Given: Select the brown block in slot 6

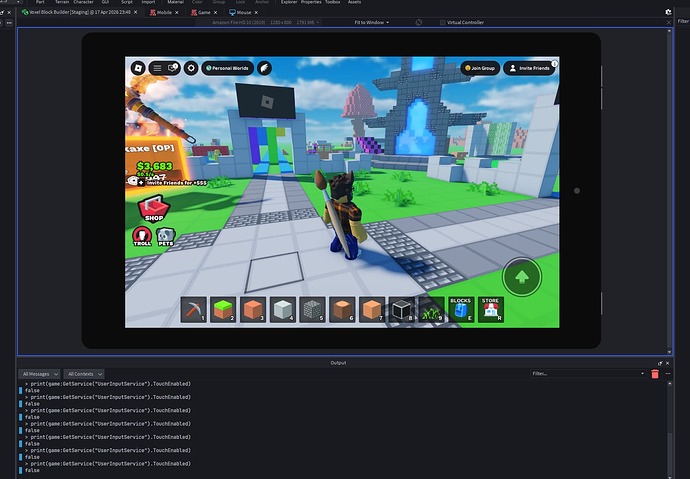Looking at the screenshot, I should pyautogui.click(x=342, y=309).
